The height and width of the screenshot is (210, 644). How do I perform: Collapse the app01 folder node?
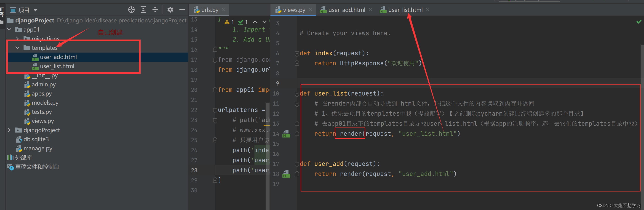[x=9, y=29]
